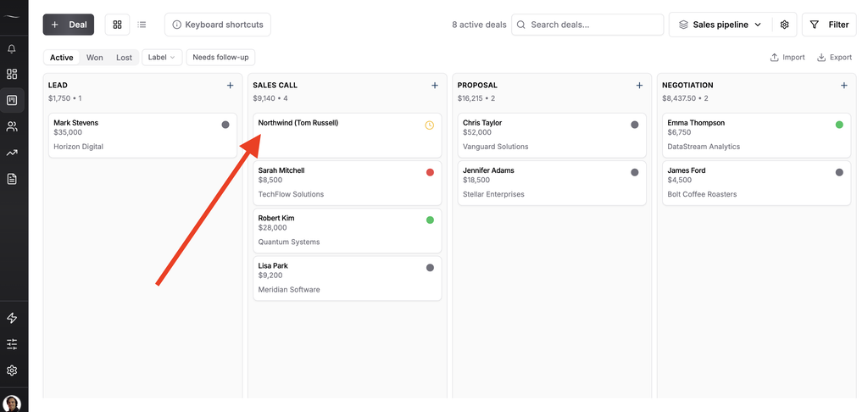Select the deals board icon in sidebar
This screenshot has height=412, width=868.
[12, 100]
